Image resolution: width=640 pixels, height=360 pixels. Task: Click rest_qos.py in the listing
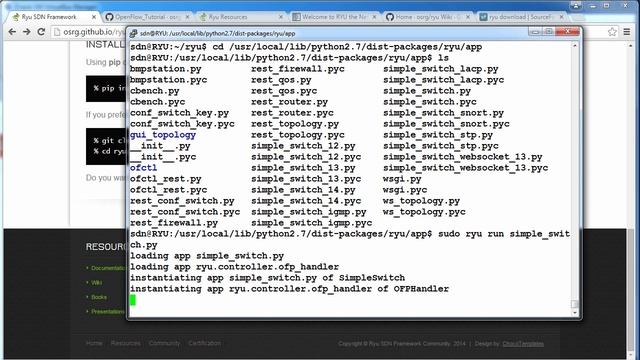[x=281, y=80]
